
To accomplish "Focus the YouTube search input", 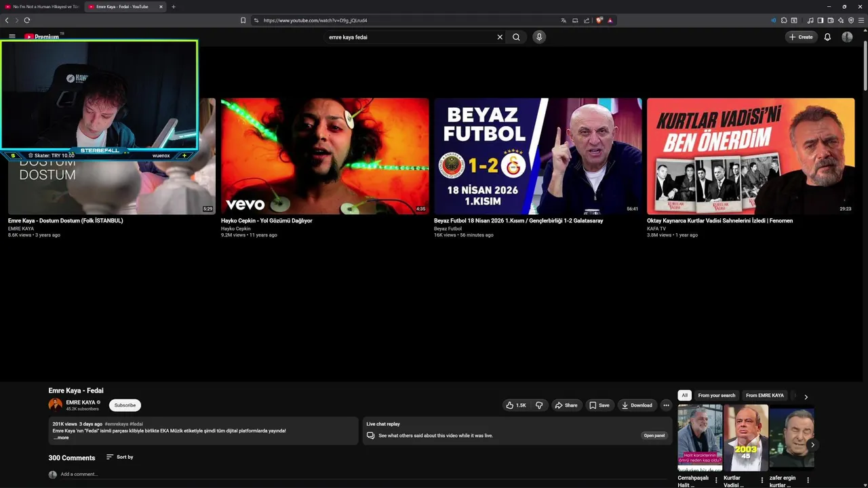I will pos(410,37).
